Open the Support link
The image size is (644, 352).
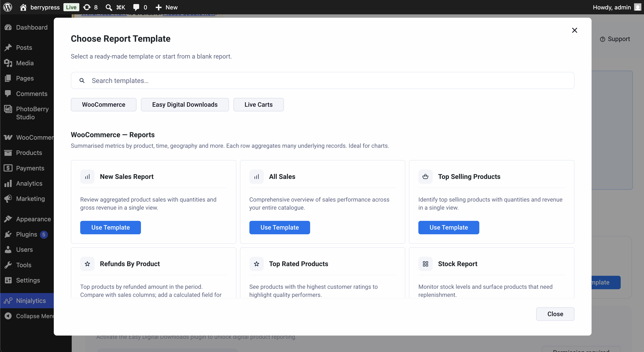(x=615, y=39)
